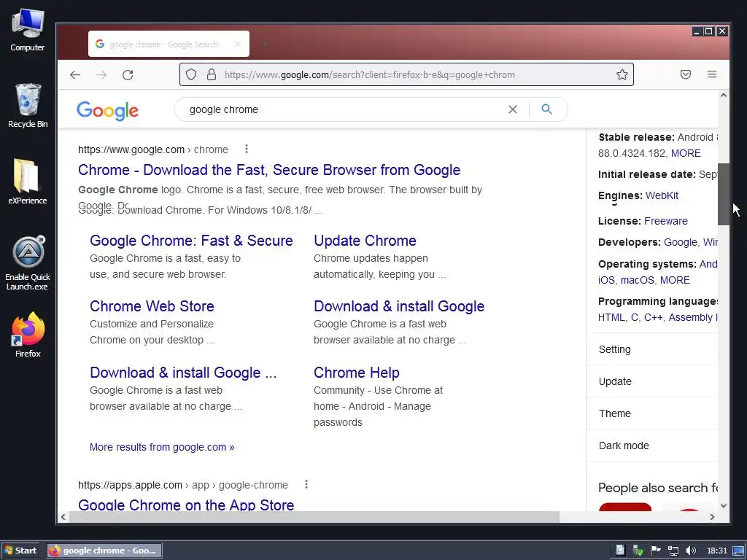Click the C++ programming language link
Viewport: 747px width, 560px height.
coord(653,317)
